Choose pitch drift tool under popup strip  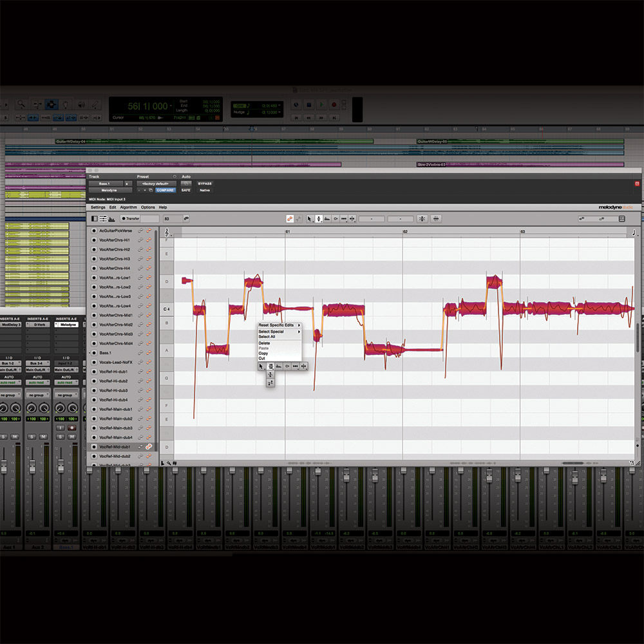pyautogui.click(x=270, y=383)
